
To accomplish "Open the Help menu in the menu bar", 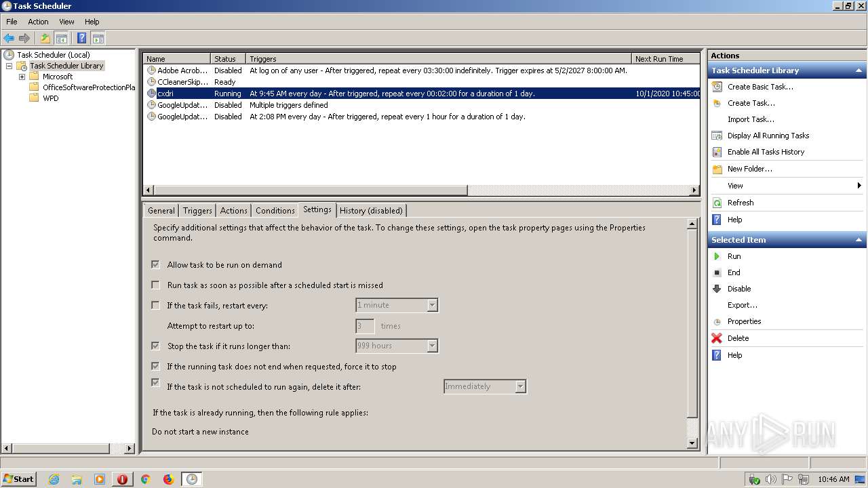I will click(92, 22).
